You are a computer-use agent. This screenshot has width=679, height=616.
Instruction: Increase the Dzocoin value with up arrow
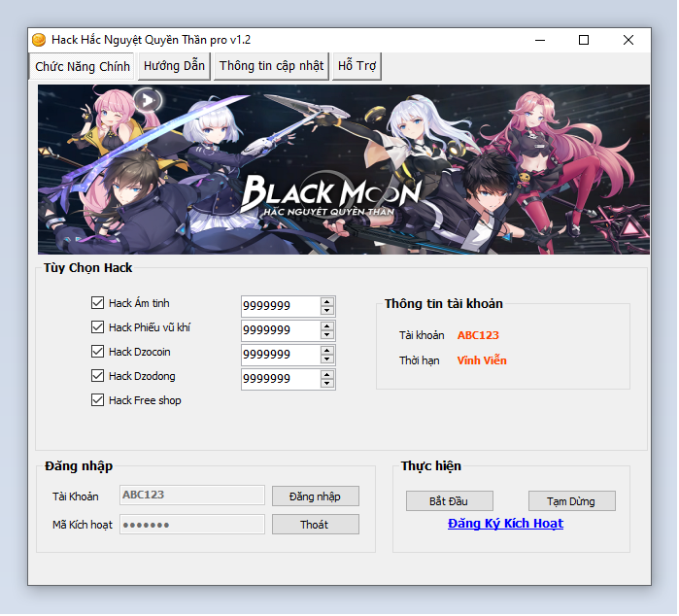327,350
